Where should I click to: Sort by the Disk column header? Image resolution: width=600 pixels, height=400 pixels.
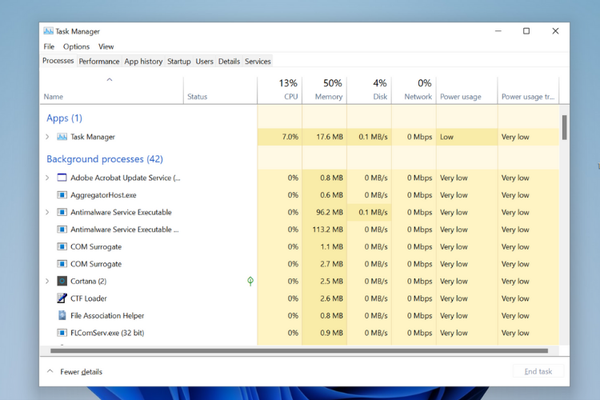[x=369, y=90]
